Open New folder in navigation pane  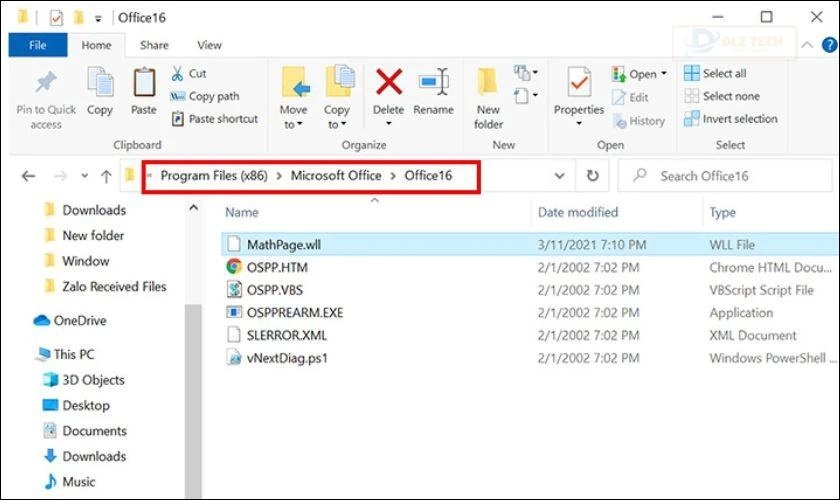[x=84, y=235]
